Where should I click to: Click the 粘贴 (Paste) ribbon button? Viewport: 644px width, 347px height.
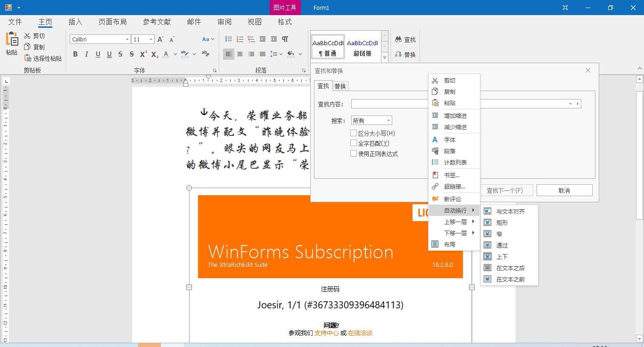point(12,44)
